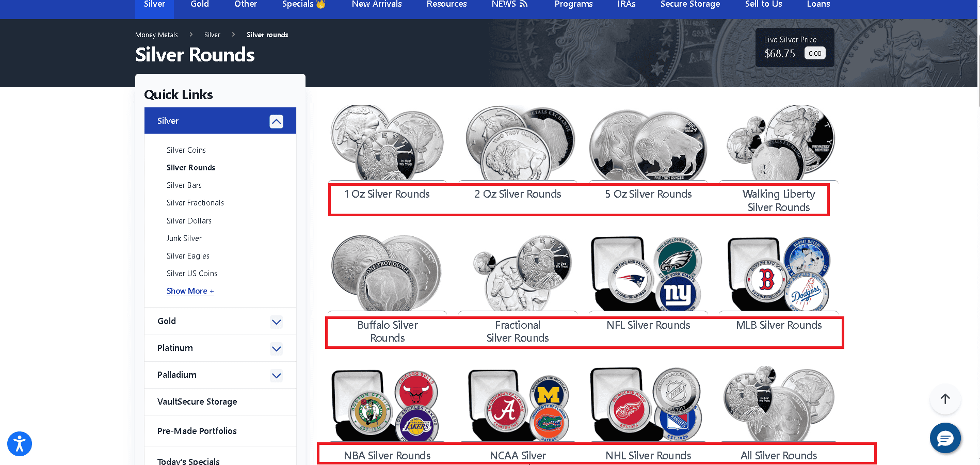Open the IRAs menu item

click(626, 5)
